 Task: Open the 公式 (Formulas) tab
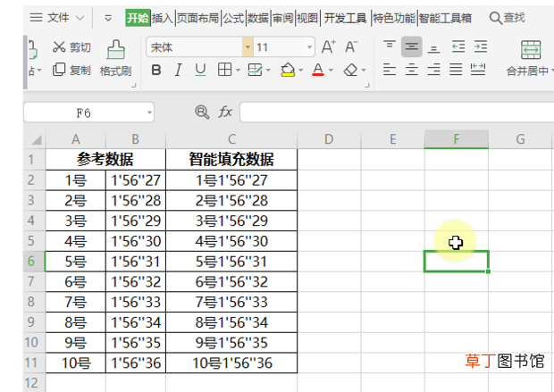click(233, 18)
